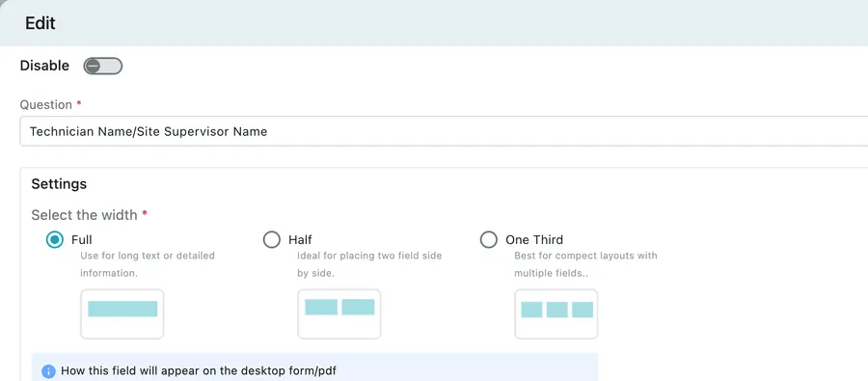Select the Half width radio button

(271, 240)
